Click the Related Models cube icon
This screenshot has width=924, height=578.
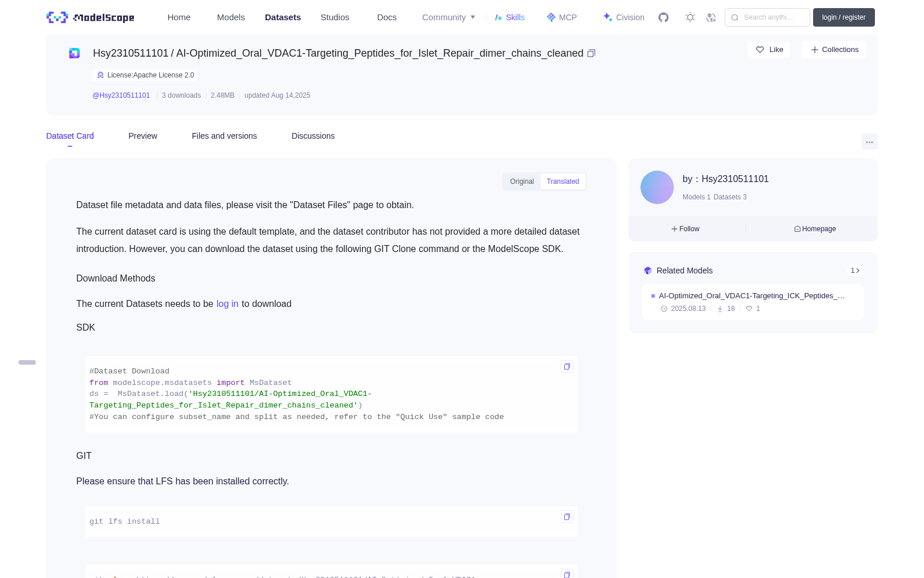[x=648, y=271]
